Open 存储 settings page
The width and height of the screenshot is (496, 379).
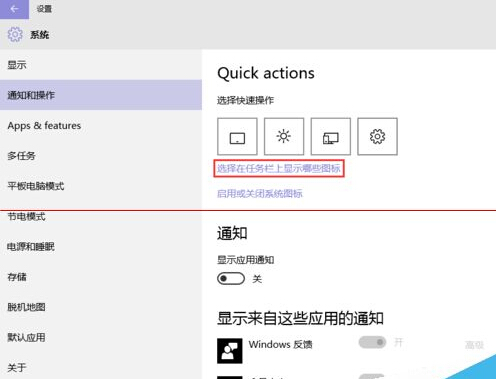101,277
